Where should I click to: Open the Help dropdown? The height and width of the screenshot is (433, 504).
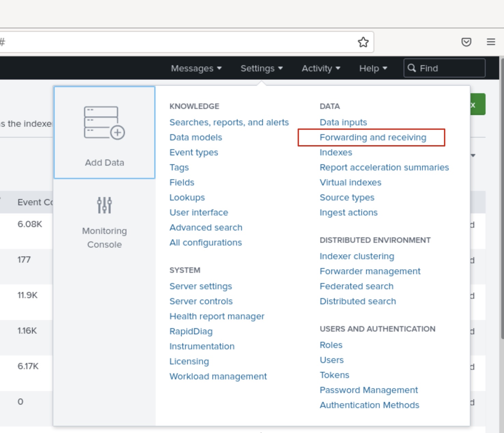click(x=373, y=68)
